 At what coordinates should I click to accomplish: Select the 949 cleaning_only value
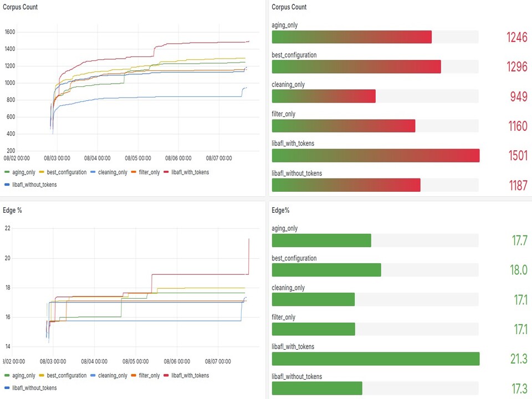click(519, 96)
